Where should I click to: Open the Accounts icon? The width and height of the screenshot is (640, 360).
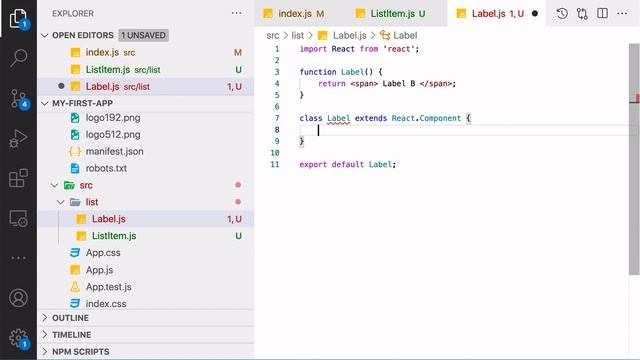[x=18, y=298]
